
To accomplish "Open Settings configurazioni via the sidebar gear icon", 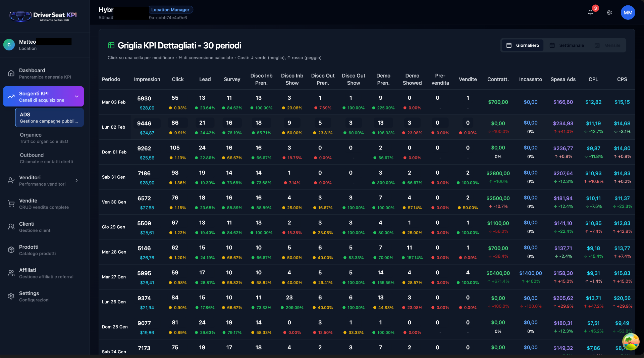I will click(x=11, y=296).
